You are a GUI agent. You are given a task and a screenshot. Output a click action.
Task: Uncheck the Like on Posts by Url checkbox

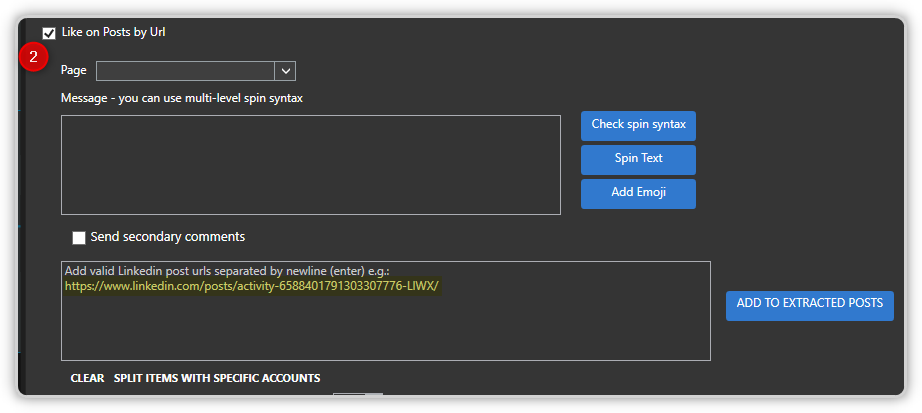pyautogui.click(x=49, y=33)
